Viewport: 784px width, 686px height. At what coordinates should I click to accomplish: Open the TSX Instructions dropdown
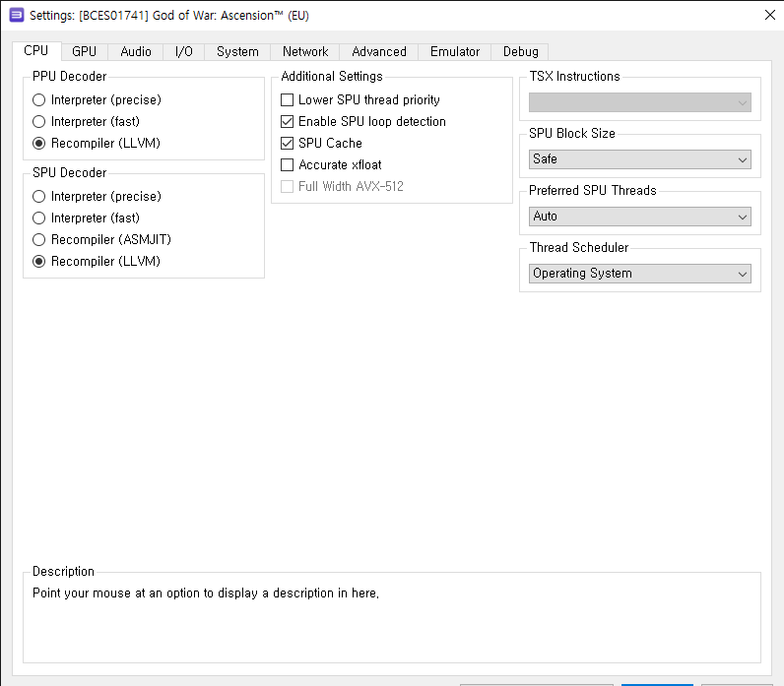pyautogui.click(x=640, y=102)
